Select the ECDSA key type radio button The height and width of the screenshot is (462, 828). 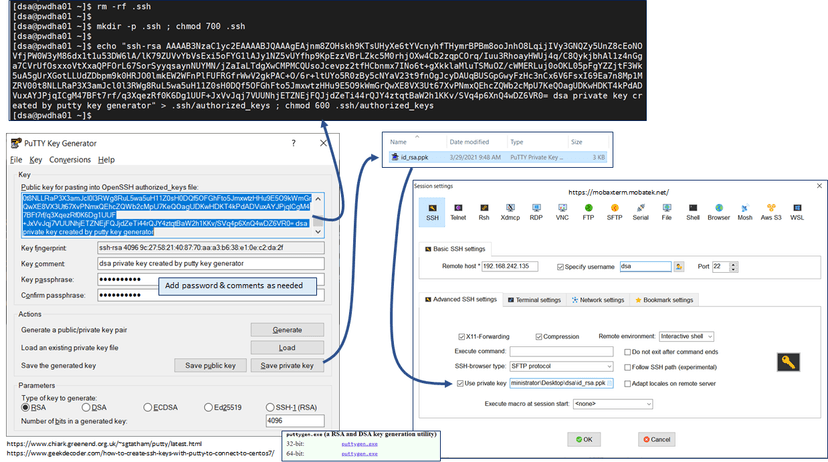[x=146, y=407]
